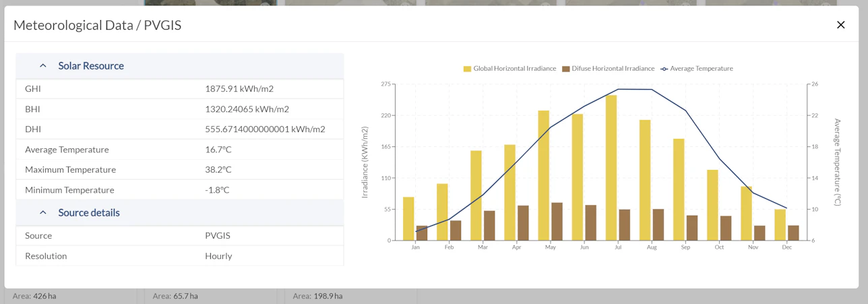Select the BHI value 1320.24065 kWh/m2
The image size is (868, 304).
(x=247, y=109)
